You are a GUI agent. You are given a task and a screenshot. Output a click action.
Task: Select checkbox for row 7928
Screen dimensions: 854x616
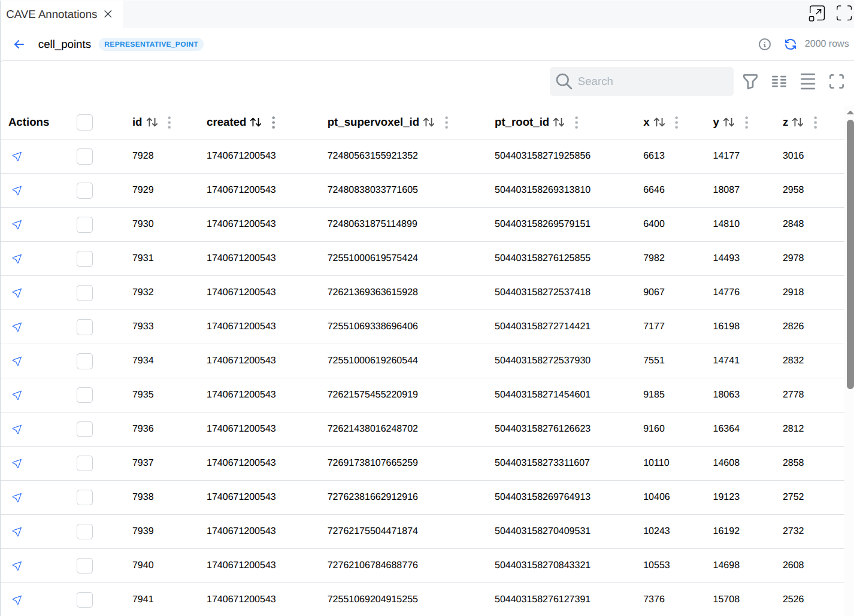(x=84, y=156)
